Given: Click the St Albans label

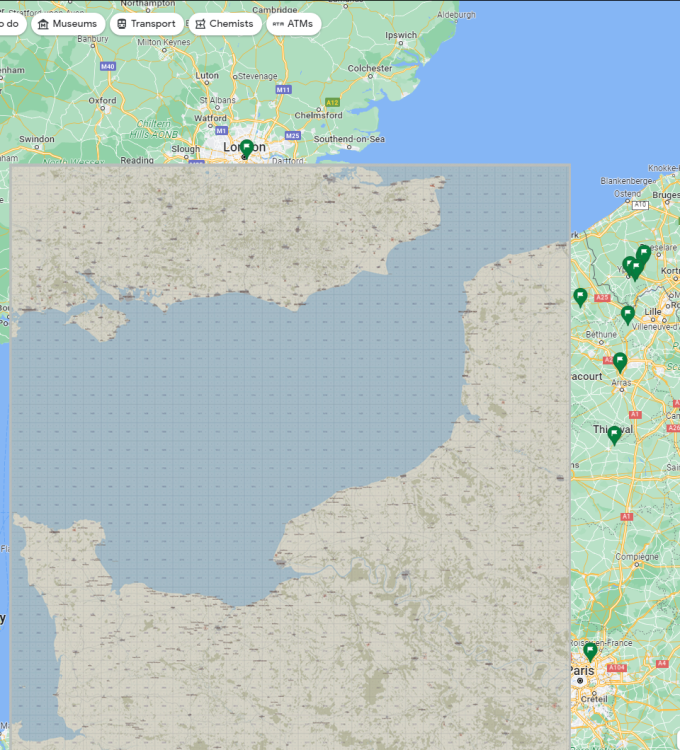Looking at the screenshot, I should point(218,100).
